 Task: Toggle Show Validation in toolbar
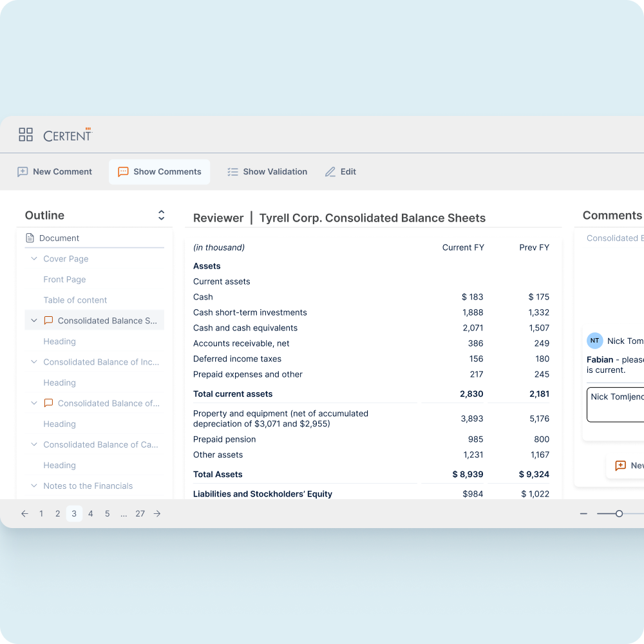[x=267, y=172]
